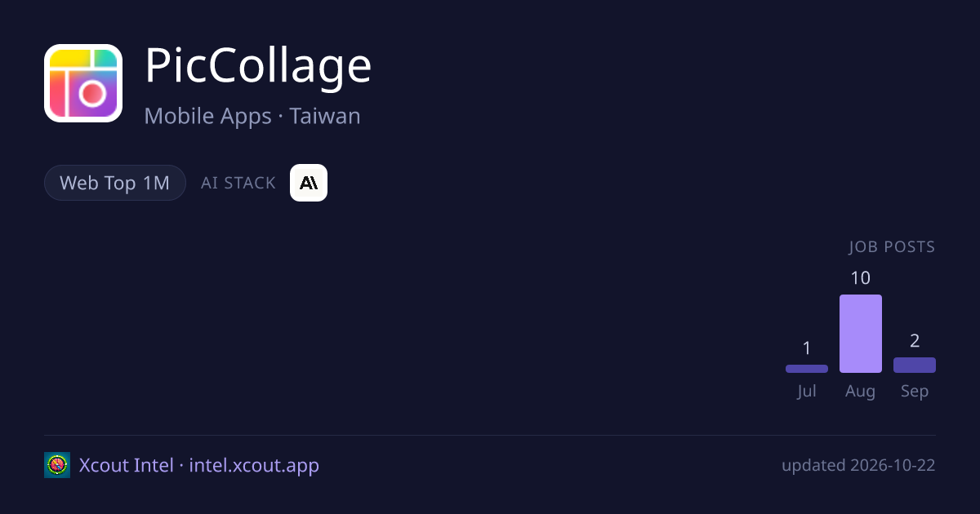Image resolution: width=980 pixels, height=514 pixels.
Task: Click the Xcout Intel footer text
Action: [127, 465]
